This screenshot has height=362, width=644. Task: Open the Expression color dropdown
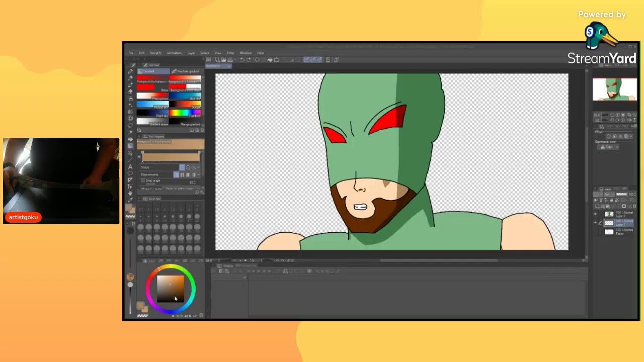point(608,147)
